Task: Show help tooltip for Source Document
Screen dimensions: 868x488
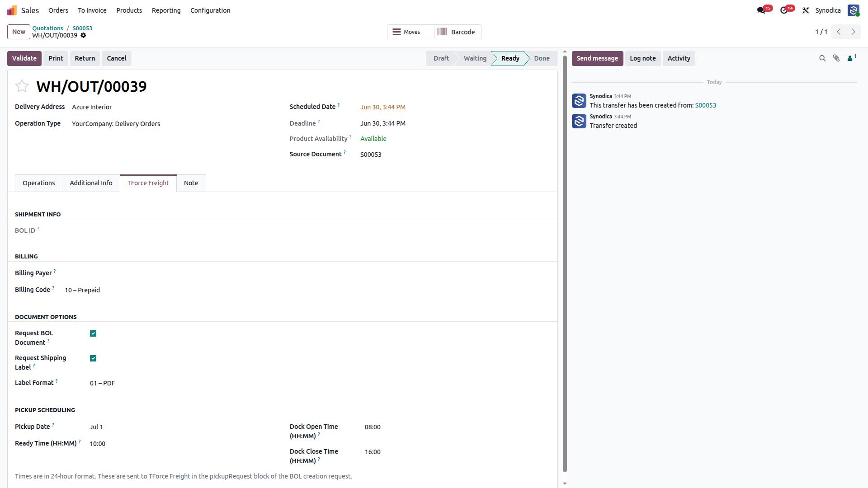Action: 344,152
